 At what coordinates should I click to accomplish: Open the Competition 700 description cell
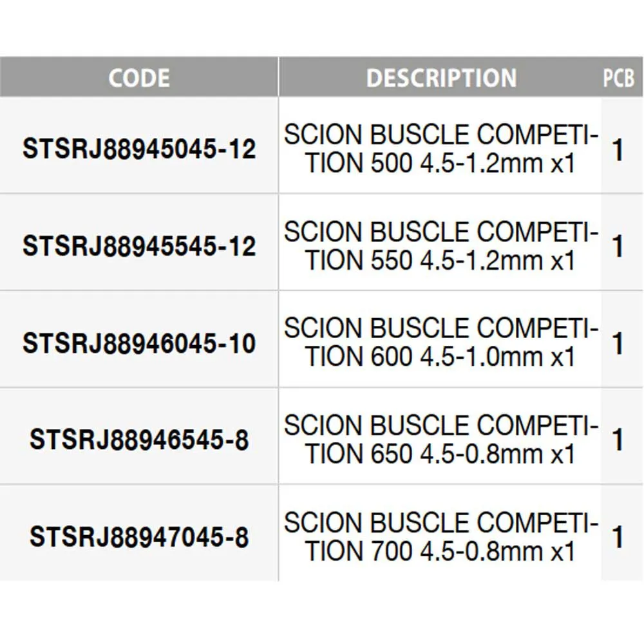441,538
